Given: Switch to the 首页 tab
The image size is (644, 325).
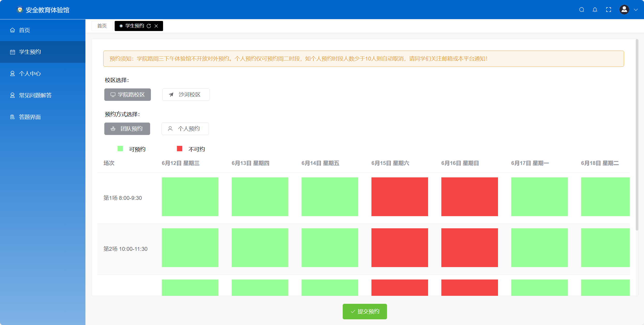Looking at the screenshot, I should (102, 26).
